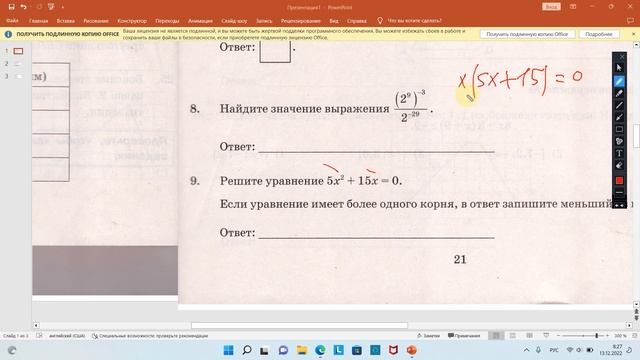The width and height of the screenshot is (640, 360).
Task: Open the Слайд-шоу ribbon tab
Action: coord(234,20)
